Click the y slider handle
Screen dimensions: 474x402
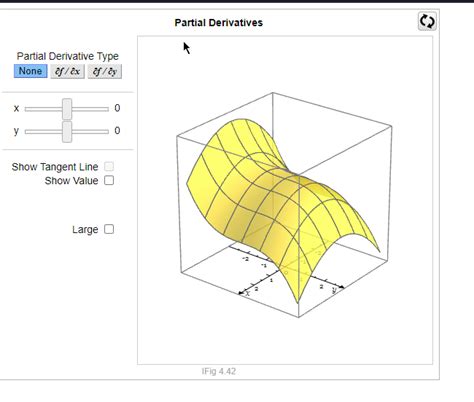[x=67, y=132]
